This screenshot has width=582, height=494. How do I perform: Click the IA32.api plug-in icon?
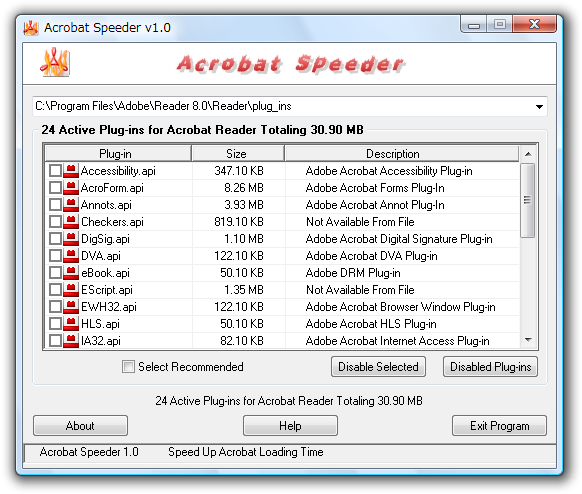pyautogui.click(x=71, y=341)
